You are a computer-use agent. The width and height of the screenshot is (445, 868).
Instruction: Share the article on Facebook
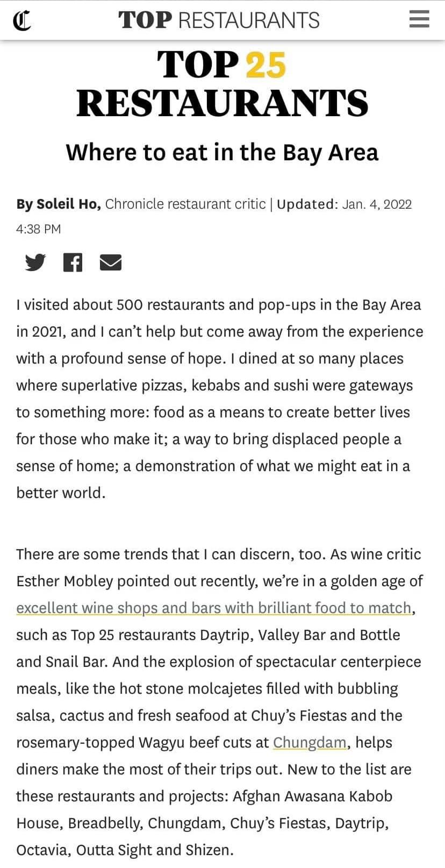tap(73, 262)
